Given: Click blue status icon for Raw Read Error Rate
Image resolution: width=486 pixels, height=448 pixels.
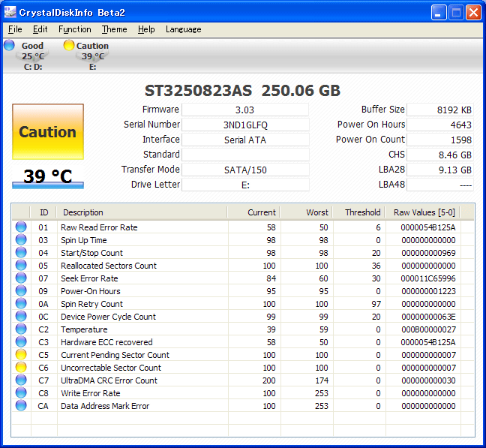Looking at the screenshot, I should pos(21,227).
